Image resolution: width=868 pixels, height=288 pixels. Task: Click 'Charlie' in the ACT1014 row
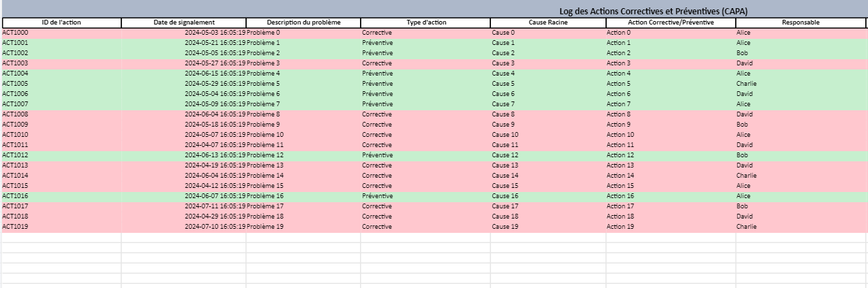point(747,176)
